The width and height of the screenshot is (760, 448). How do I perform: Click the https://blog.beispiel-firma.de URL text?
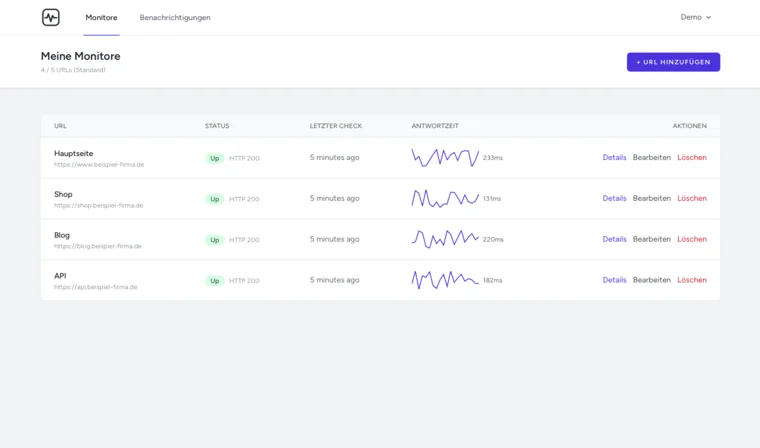[97, 246]
